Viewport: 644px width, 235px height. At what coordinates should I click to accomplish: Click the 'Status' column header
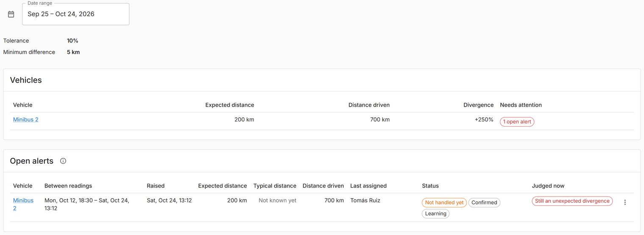coord(430,186)
